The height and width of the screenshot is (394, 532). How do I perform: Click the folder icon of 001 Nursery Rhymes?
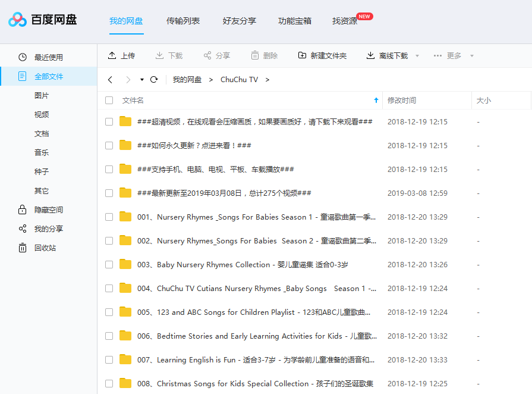(x=125, y=217)
